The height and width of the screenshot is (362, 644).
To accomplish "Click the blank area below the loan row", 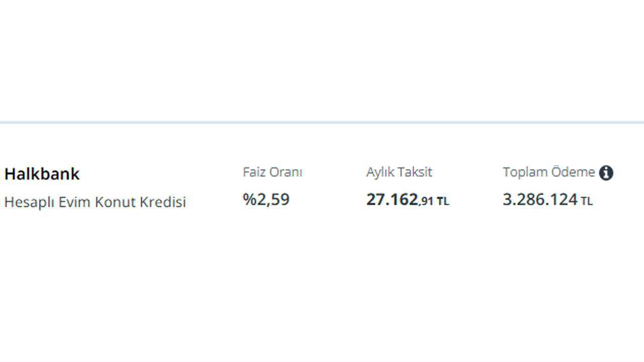I will 322,292.
